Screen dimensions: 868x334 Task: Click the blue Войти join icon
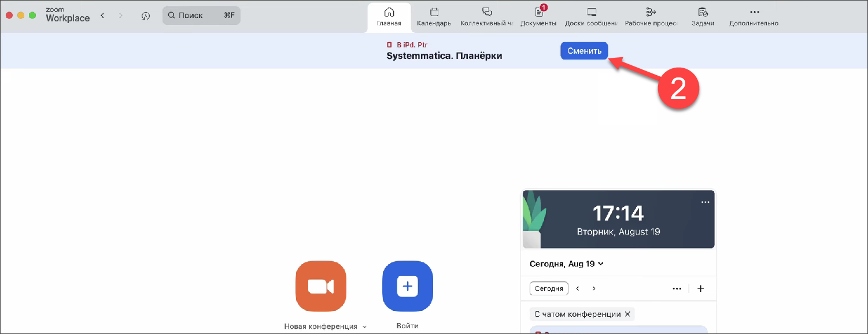(407, 287)
